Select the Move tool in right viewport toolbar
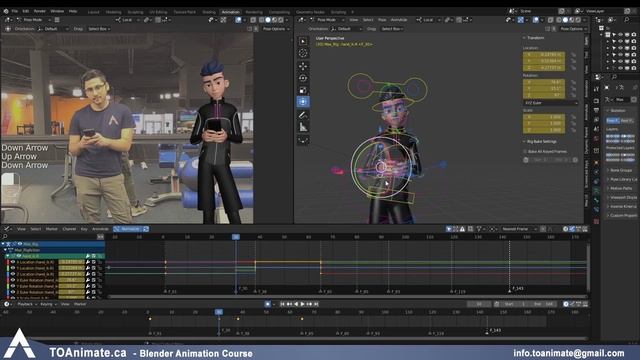 tap(303, 66)
